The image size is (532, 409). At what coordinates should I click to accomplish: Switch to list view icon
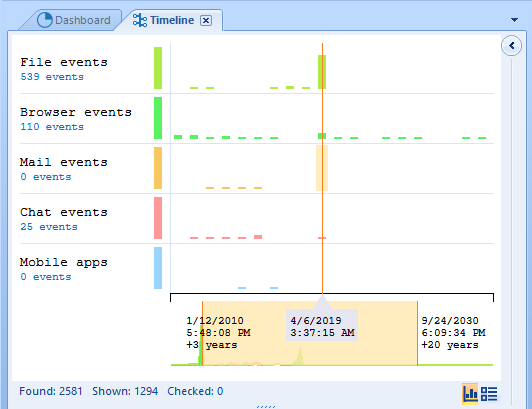pyautogui.click(x=489, y=394)
